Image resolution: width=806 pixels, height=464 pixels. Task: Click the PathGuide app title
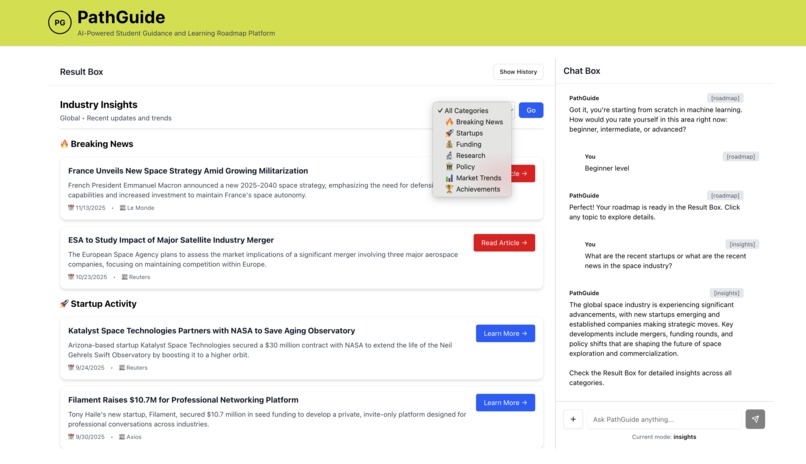pos(121,17)
